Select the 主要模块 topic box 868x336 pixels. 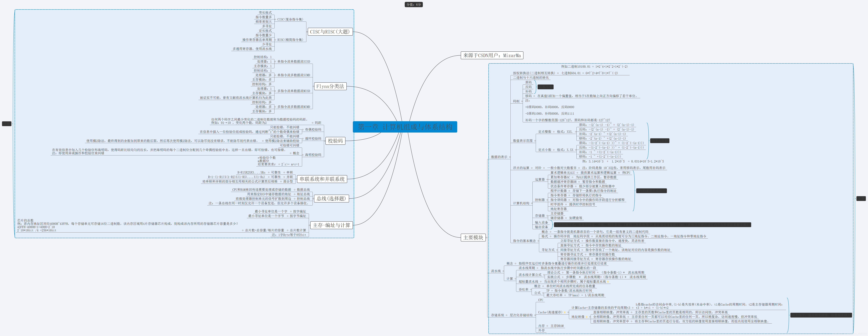(473, 238)
